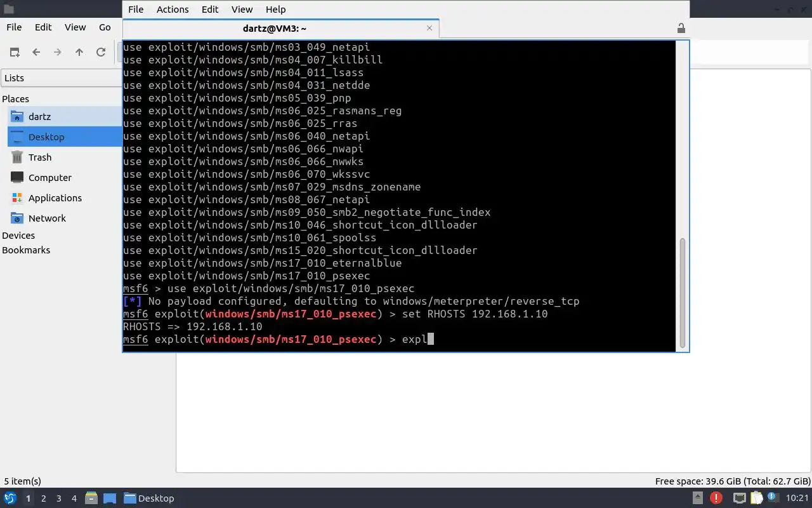Select the Applications icon in Places
The height and width of the screenshot is (508, 812).
[x=17, y=198]
